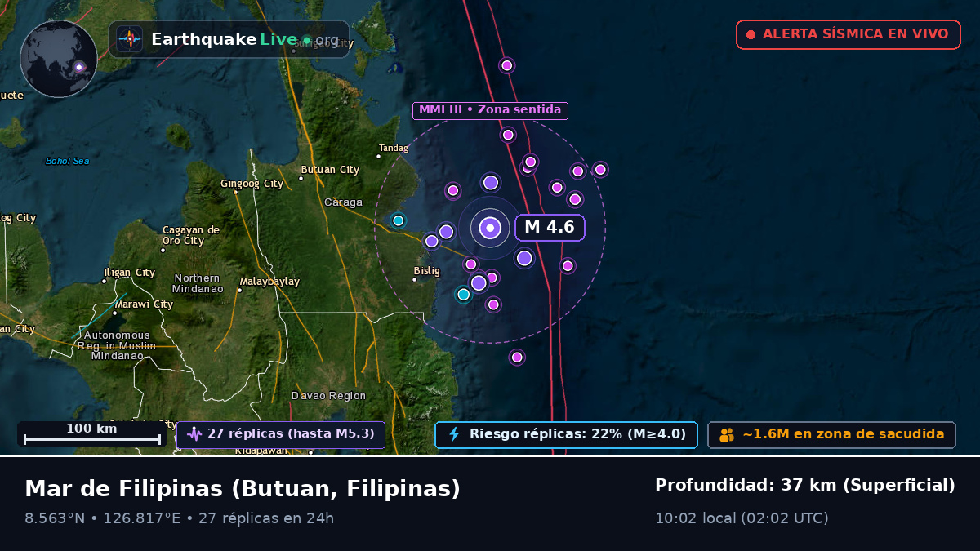Select the Mar de Filipinas location title

[243, 489]
